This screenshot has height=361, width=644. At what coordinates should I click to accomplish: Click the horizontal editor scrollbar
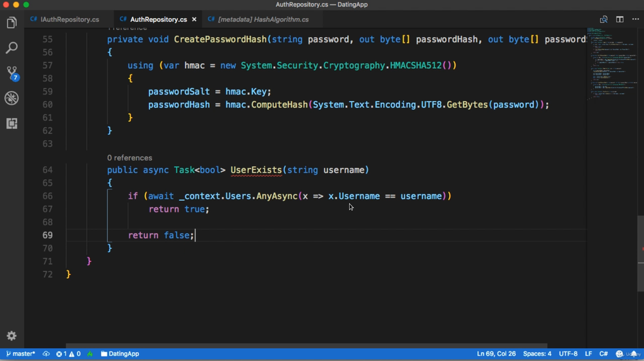(307, 346)
